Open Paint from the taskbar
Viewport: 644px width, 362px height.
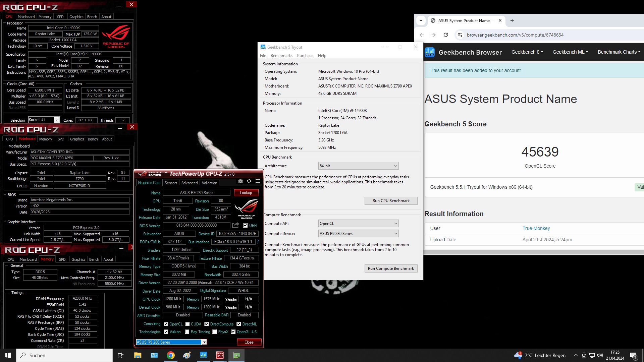pos(187,355)
